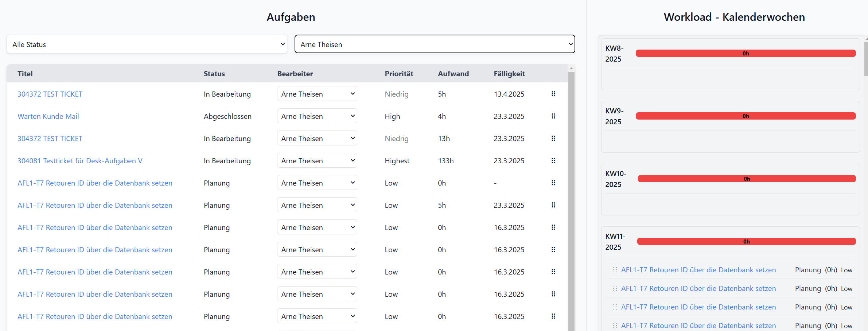This screenshot has width=868, height=331.
Task: Open Bearbeiter dropdown for TEST TICKET due 13.4.2025
Action: point(317,94)
